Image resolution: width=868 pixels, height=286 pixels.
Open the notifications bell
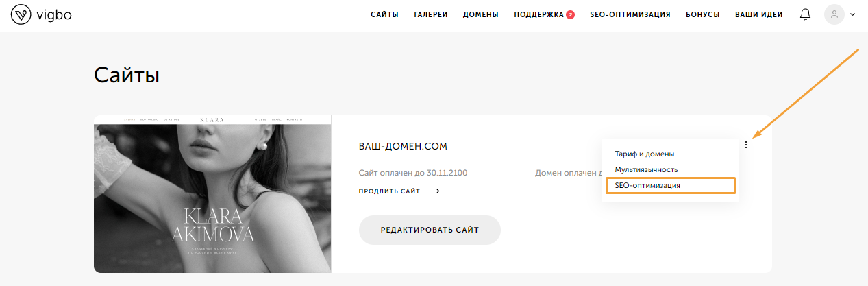805,14
